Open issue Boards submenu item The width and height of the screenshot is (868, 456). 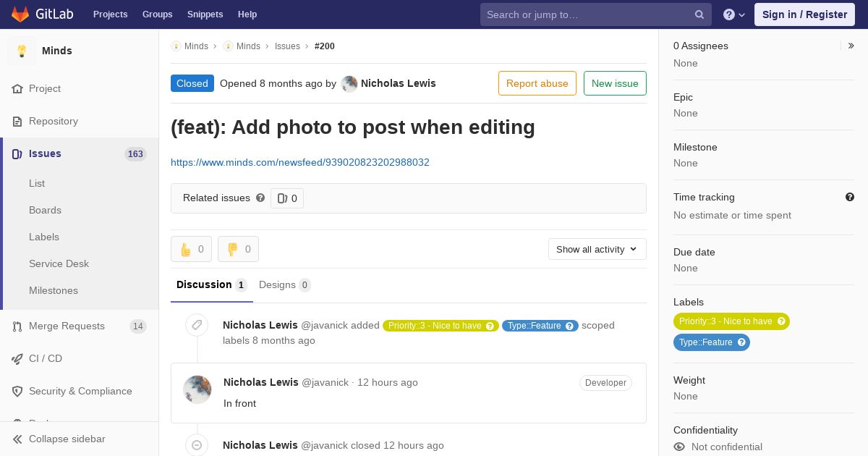click(x=45, y=210)
